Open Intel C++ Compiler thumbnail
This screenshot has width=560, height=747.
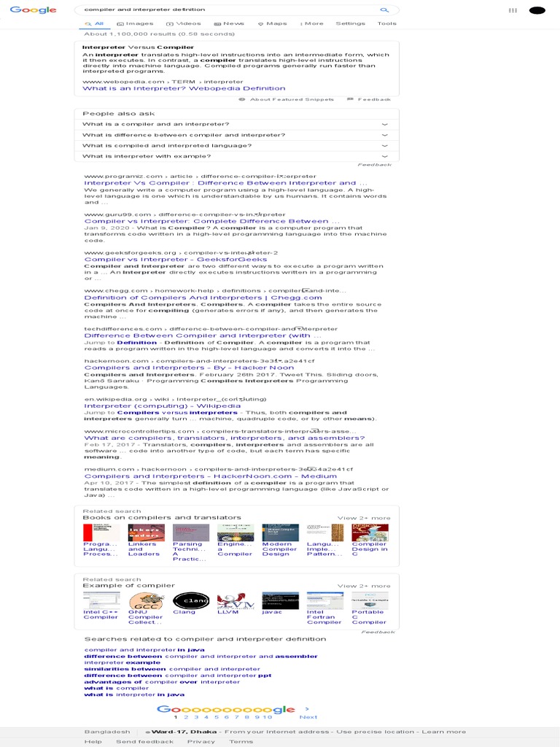point(101,600)
